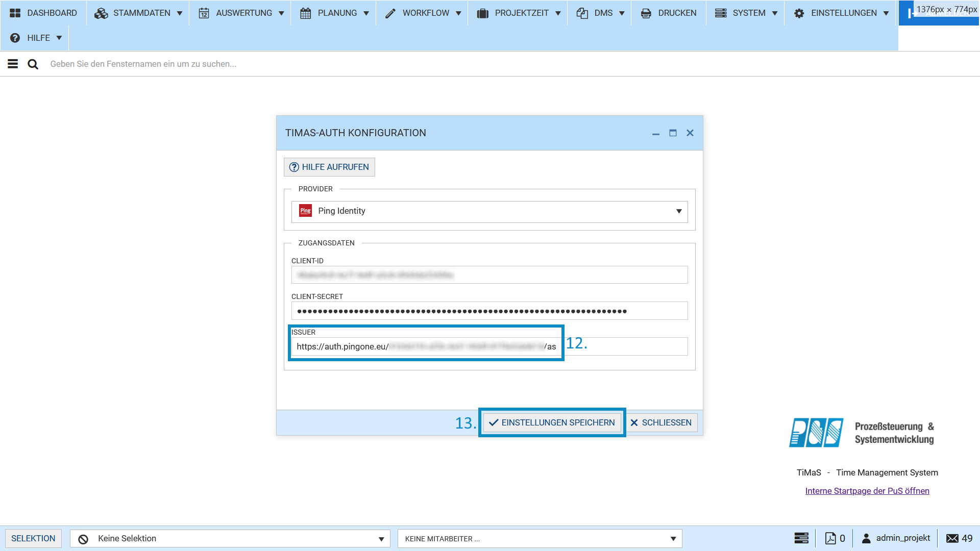The width and height of the screenshot is (980, 551).
Task: Click the status bar server icon
Action: click(x=801, y=538)
